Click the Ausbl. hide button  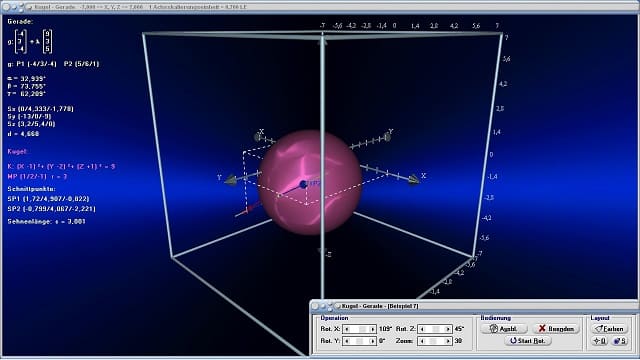(504, 329)
